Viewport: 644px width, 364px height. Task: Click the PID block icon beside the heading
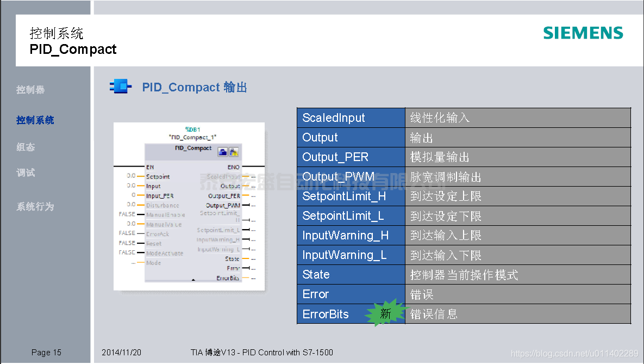click(121, 87)
